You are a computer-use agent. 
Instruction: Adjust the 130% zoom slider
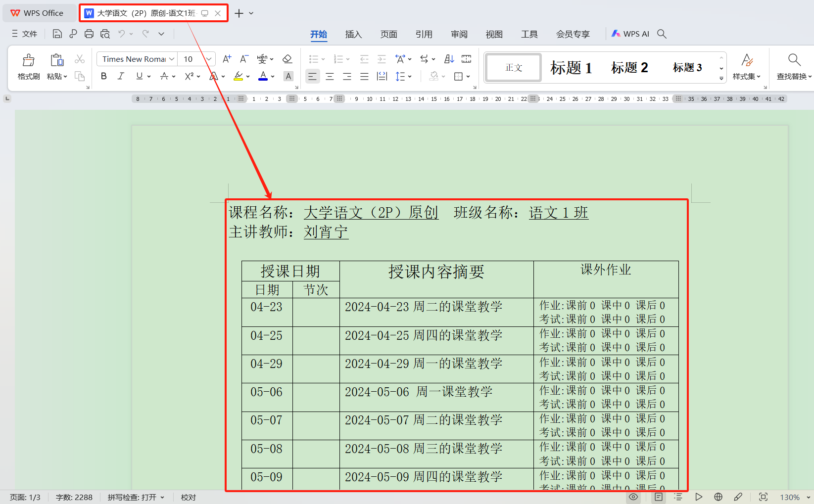point(791,497)
